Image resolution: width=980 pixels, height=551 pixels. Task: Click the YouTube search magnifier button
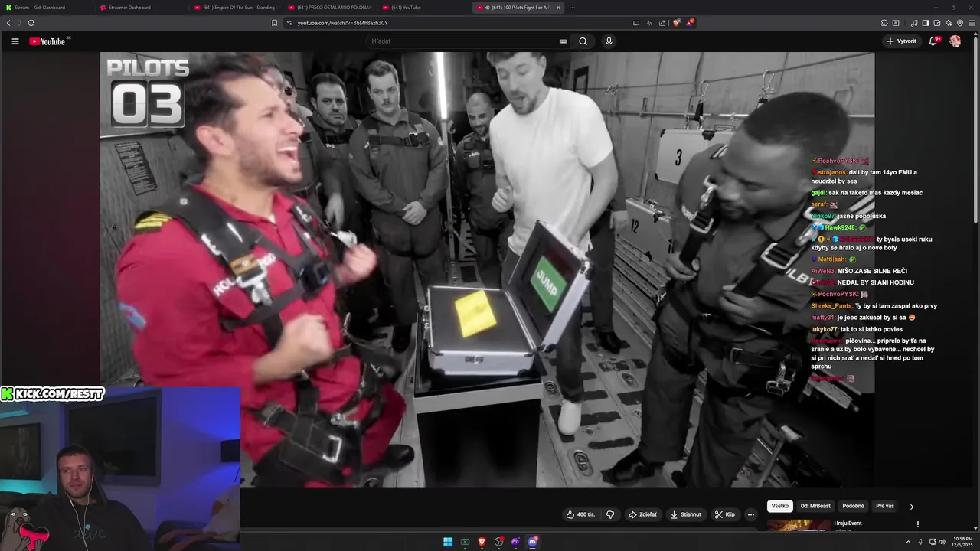583,41
